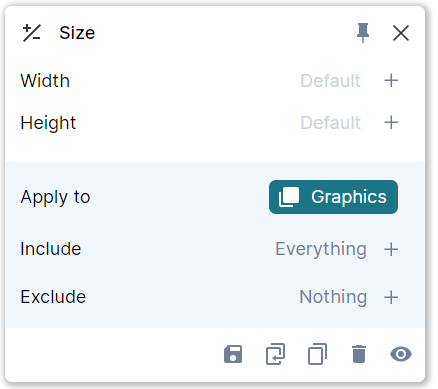Click the save floppy disk icon
The height and width of the screenshot is (389, 438).
click(x=233, y=354)
